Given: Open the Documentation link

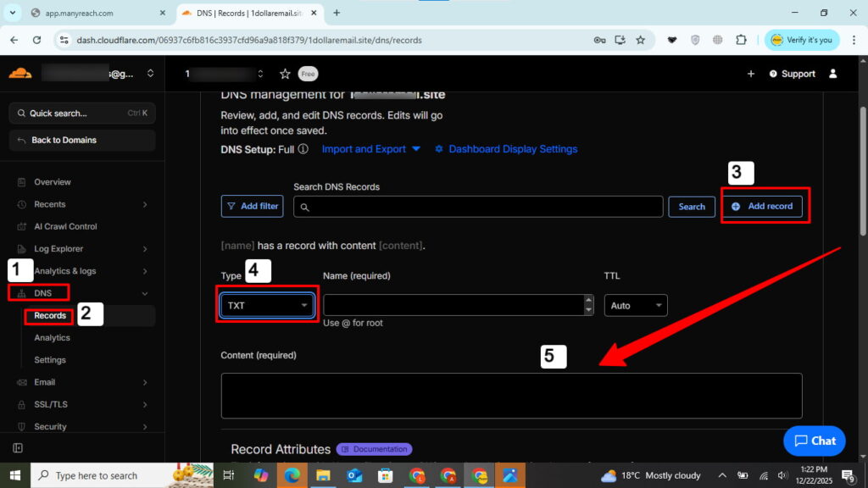Looking at the screenshot, I should 374,449.
